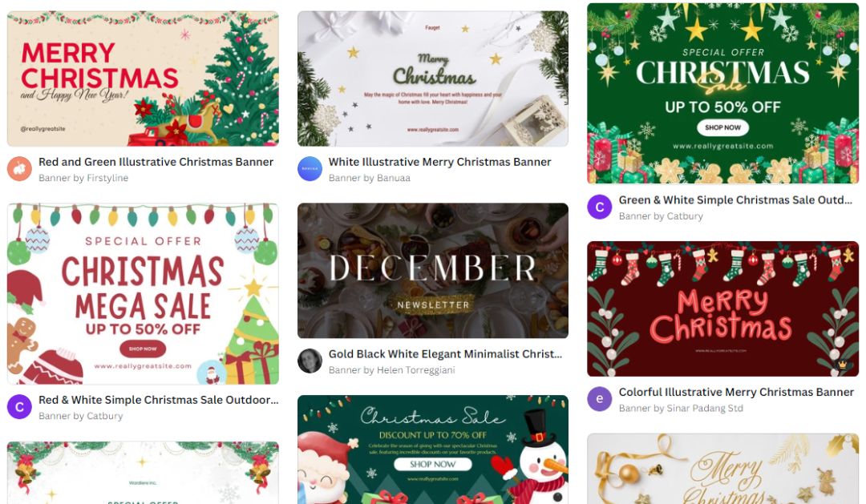Open Banuaa creator avatar icon
866x504 pixels.
[310, 169]
